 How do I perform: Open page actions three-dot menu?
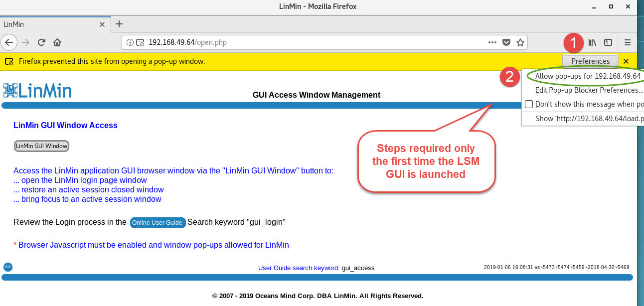click(492, 42)
